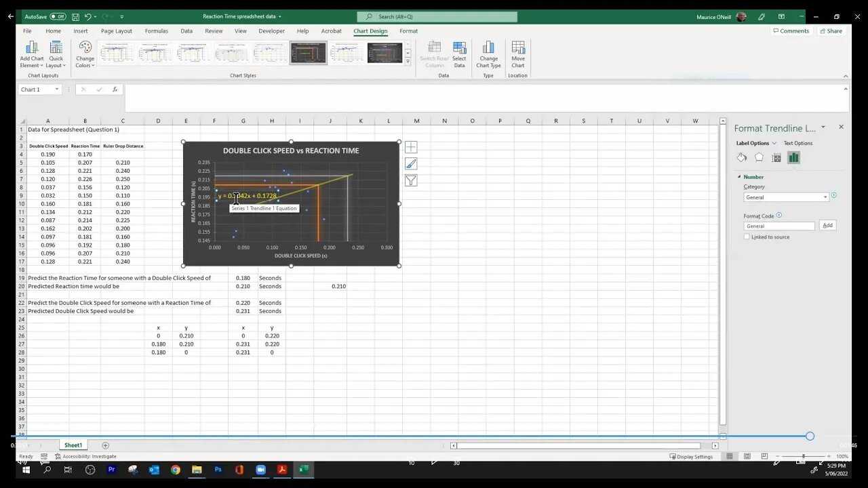868x488 pixels.
Task: Open the Name Box dropdown arrow
Action: pos(56,89)
